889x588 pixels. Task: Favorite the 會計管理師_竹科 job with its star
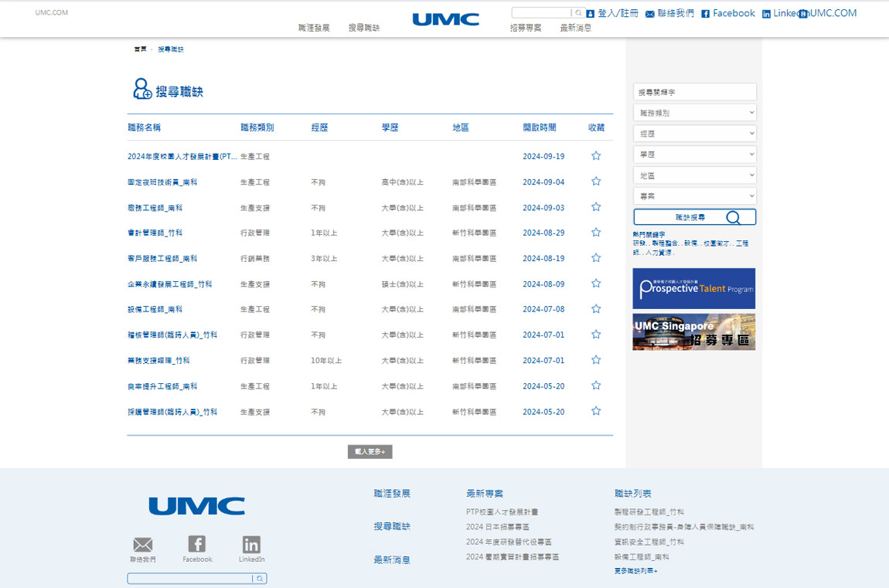click(596, 233)
